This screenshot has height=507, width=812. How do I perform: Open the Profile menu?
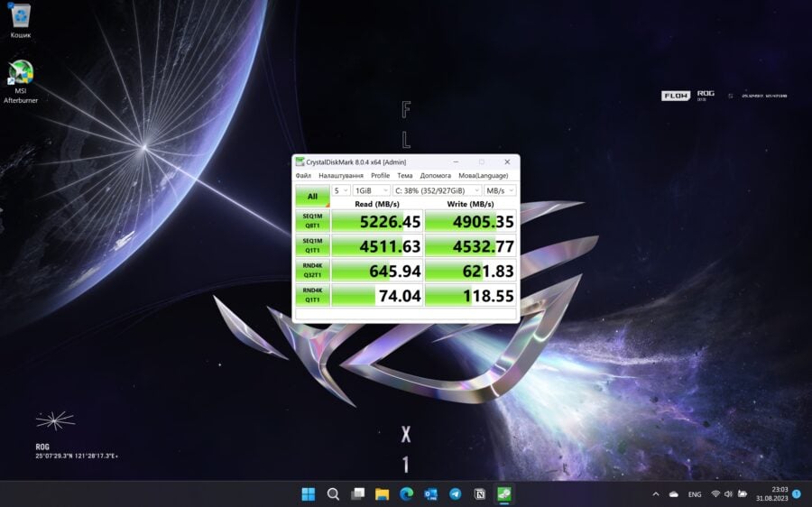click(380, 176)
